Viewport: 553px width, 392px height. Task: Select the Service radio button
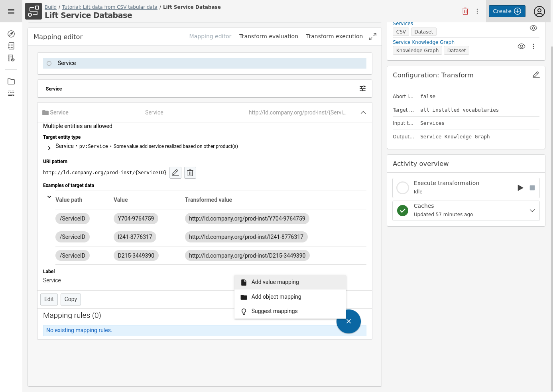[x=49, y=63]
